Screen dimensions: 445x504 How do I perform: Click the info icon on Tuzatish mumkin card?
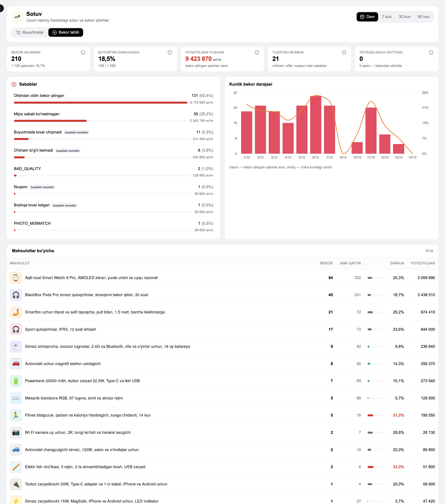(344, 53)
